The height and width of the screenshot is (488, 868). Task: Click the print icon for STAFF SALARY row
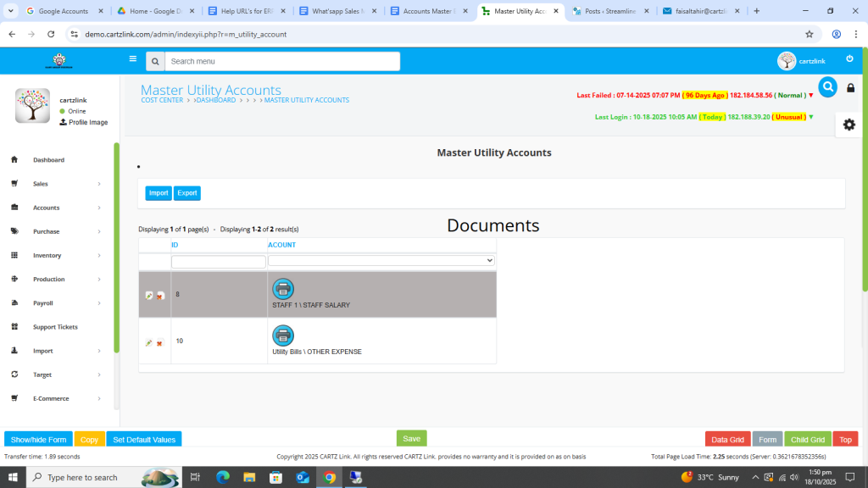point(283,289)
